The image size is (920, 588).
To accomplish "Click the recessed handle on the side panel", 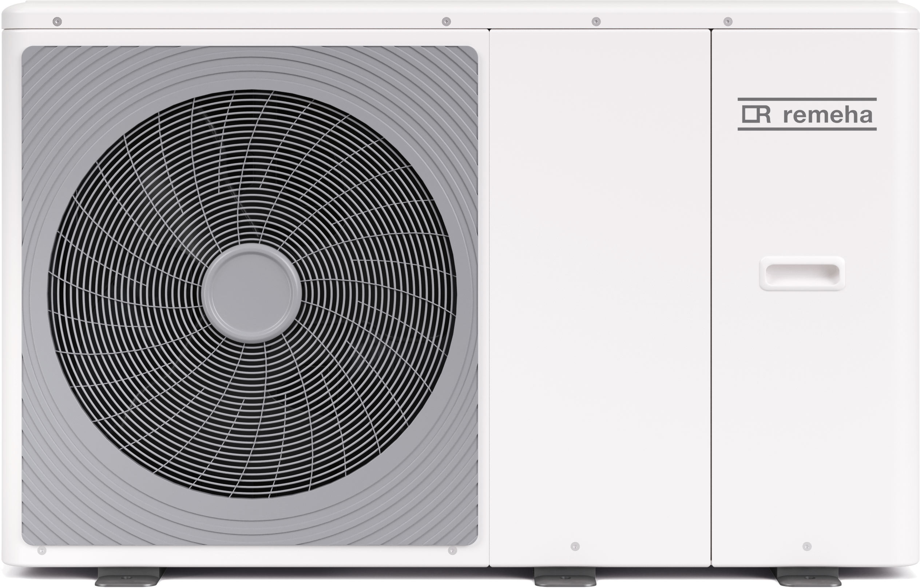I will pos(802,273).
